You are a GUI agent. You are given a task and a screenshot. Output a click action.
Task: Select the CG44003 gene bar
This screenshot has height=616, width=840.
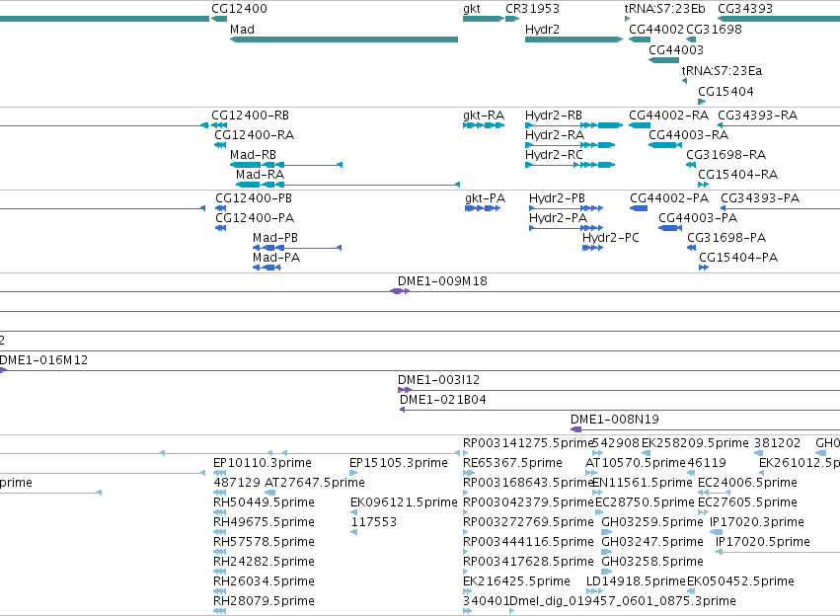(x=663, y=60)
